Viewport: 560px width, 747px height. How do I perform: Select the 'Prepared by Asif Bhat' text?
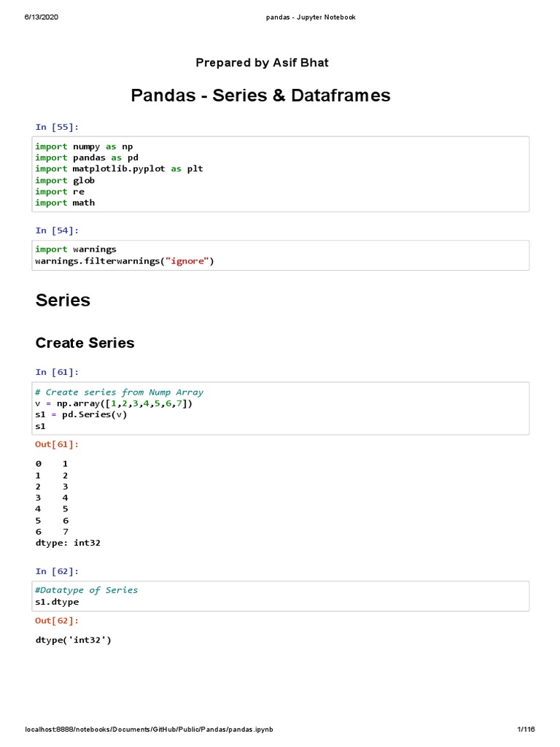point(262,63)
